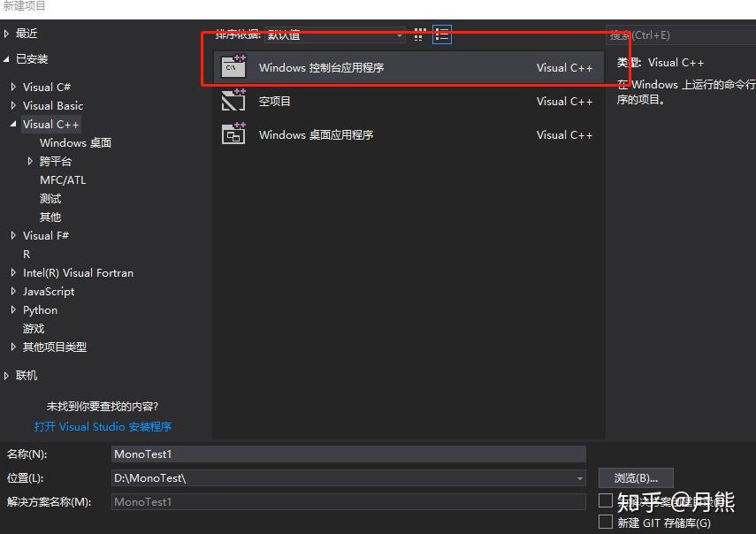This screenshot has width=756, height=534.
Task: Select the JavaScript category
Action: tap(48, 291)
